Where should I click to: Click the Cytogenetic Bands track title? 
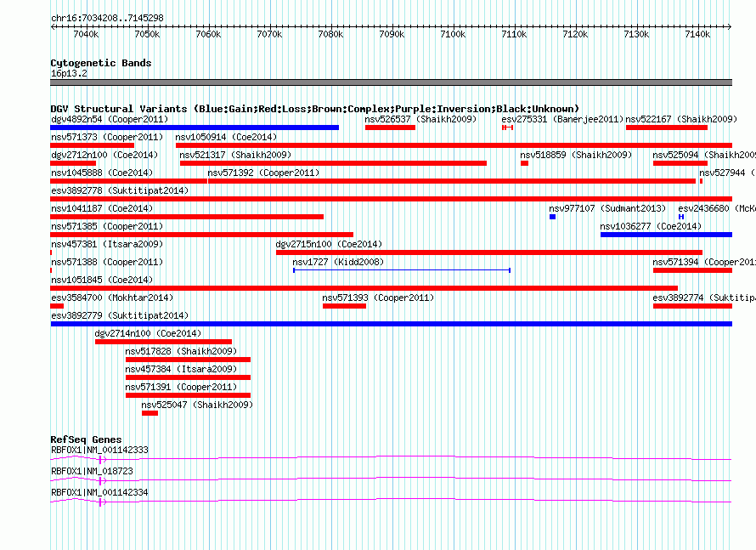pos(101,63)
